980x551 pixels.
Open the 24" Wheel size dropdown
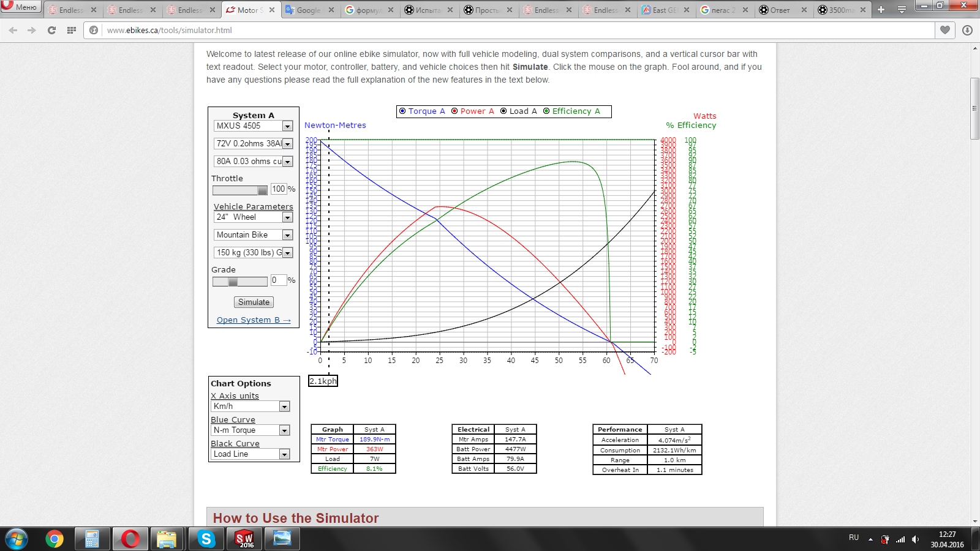287,217
